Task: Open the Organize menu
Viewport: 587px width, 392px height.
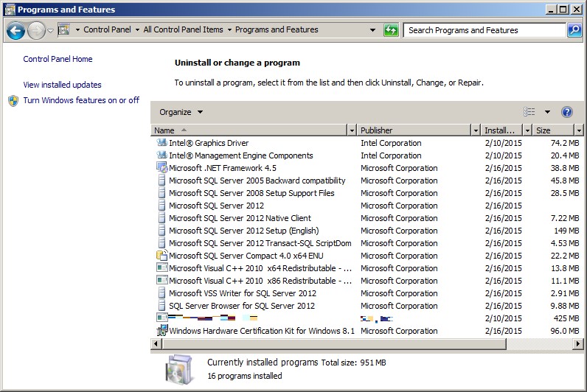Action: pos(181,112)
